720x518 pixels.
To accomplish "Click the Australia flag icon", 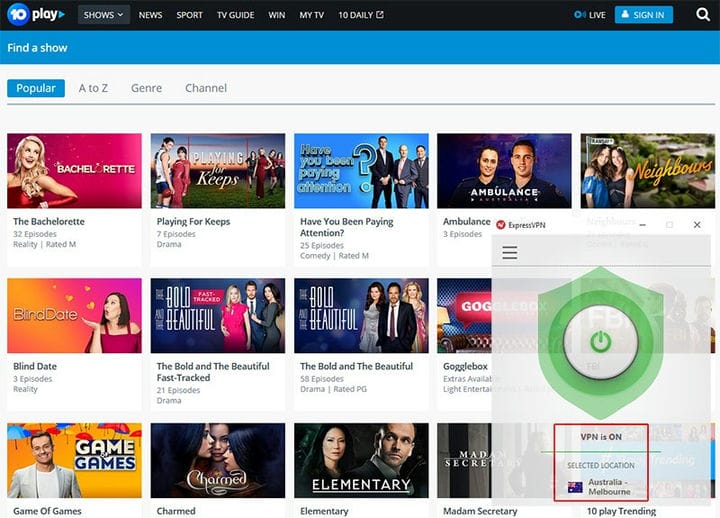I will (575, 487).
